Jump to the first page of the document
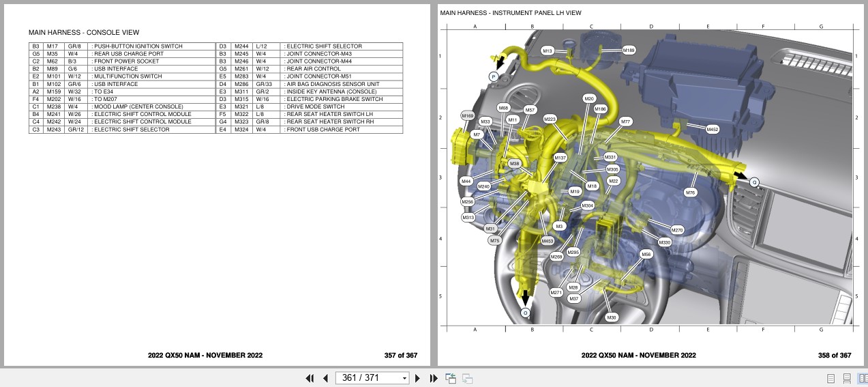Screen dimensions: 868x387 tap(310, 378)
